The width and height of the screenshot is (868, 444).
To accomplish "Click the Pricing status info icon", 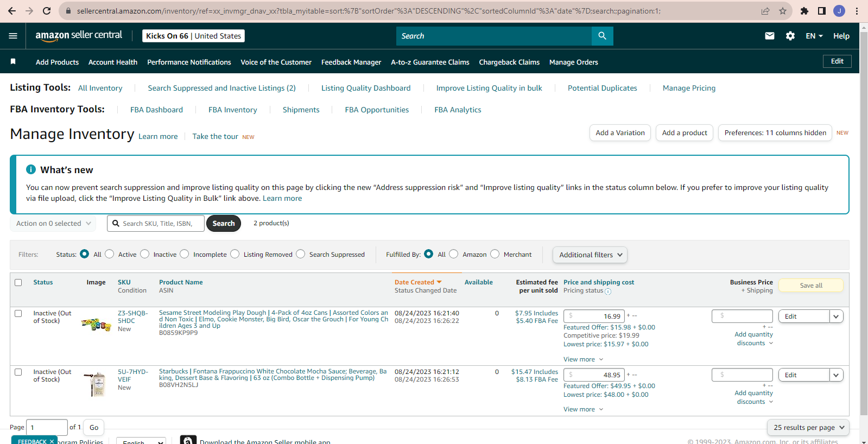I will [608, 291].
